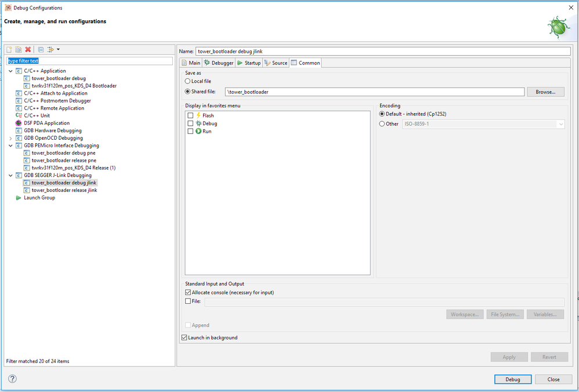The width and height of the screenshot is (579, 392).
Task: Click the C/C++ Application category icon
Action: click(19, 71)
